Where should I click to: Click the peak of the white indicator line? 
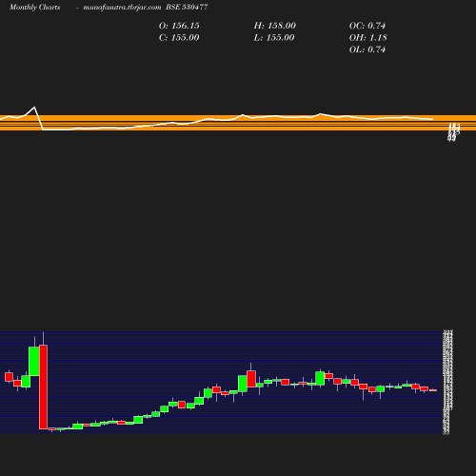(34, 108)
